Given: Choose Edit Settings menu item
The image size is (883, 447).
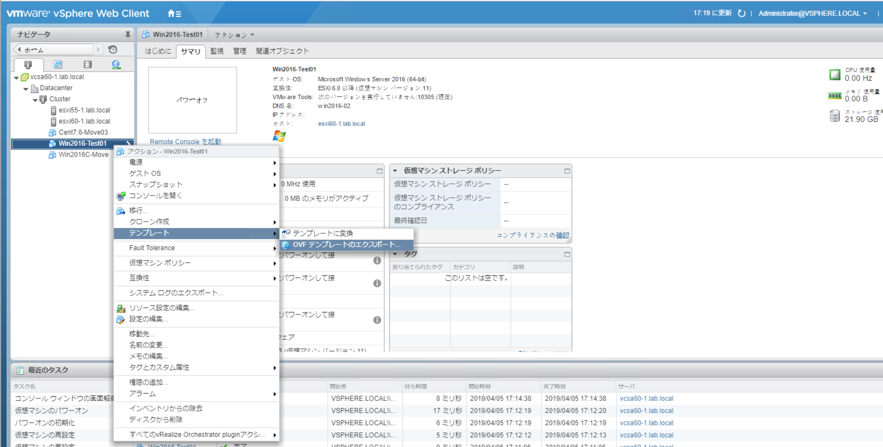Looking at the screenshot, I should click(x=197, y=319).
